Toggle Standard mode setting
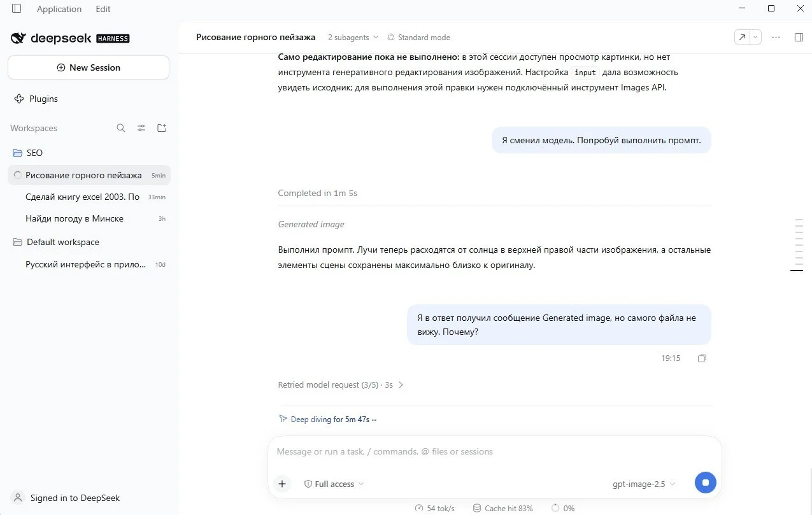This screenshot has height=515, width=812. pyautogui.click(x=418, y=38)
